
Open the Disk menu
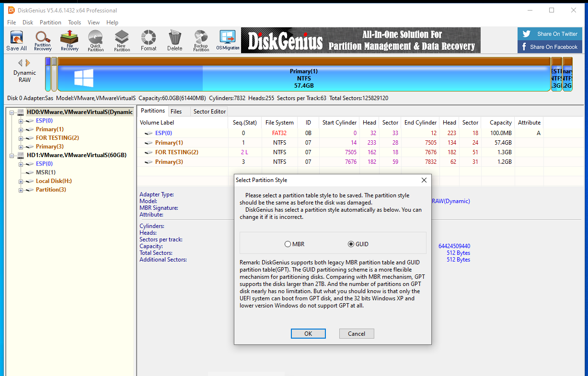coord(28,23)
